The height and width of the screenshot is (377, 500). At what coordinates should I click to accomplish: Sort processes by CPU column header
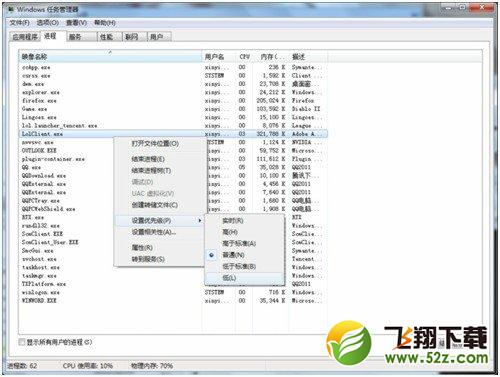[244, 57]
